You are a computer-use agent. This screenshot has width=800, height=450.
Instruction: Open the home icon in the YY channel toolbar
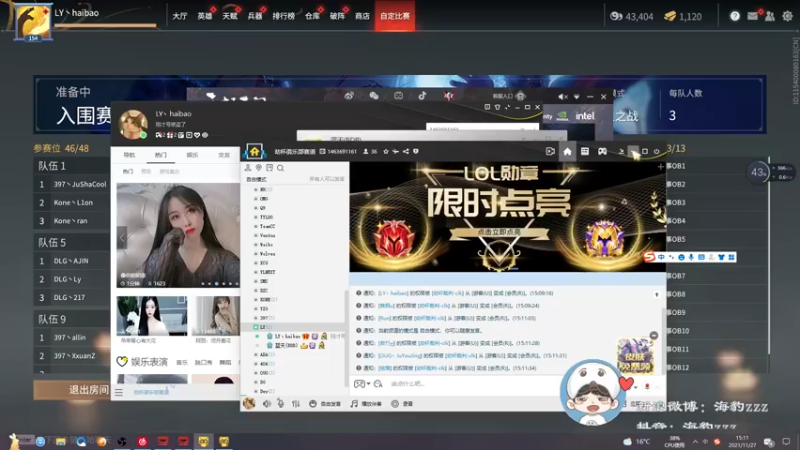[567, 152]
